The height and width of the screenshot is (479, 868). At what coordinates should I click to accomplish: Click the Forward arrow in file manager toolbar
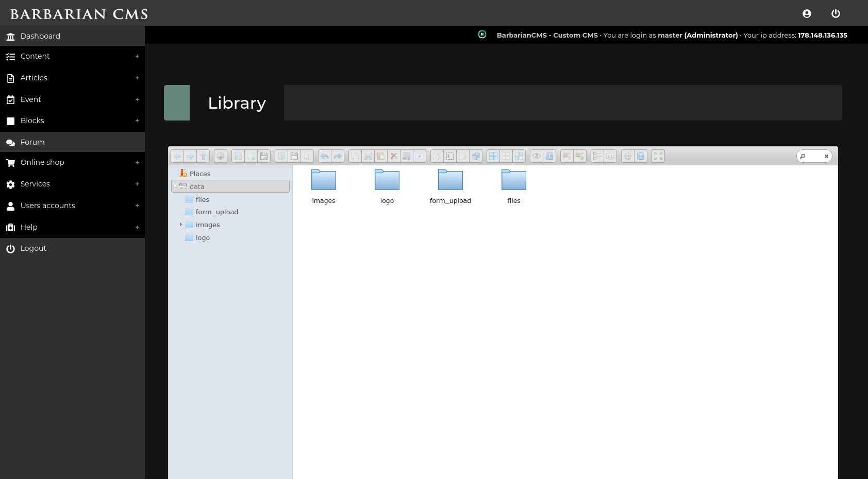point(190,156)
